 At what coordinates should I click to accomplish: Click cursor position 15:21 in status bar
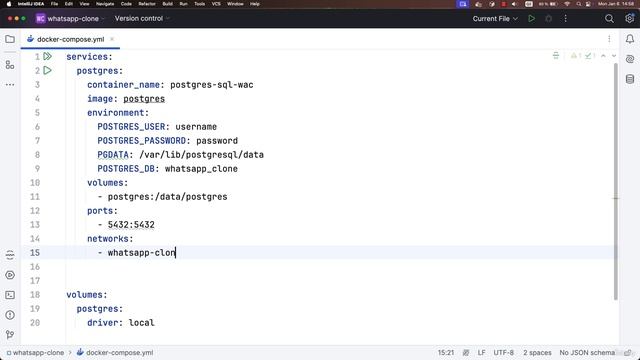(x=446, y=353)
